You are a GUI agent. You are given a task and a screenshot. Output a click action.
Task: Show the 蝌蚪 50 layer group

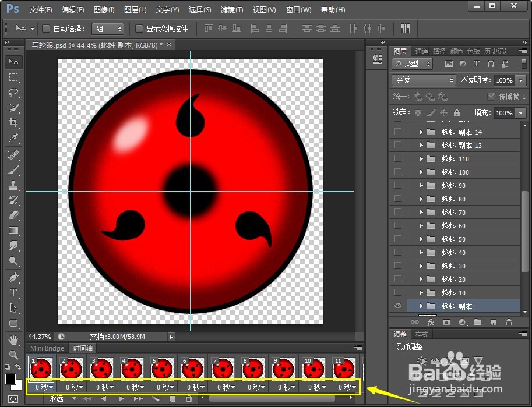pyautogui.click(x=398, y=239)
